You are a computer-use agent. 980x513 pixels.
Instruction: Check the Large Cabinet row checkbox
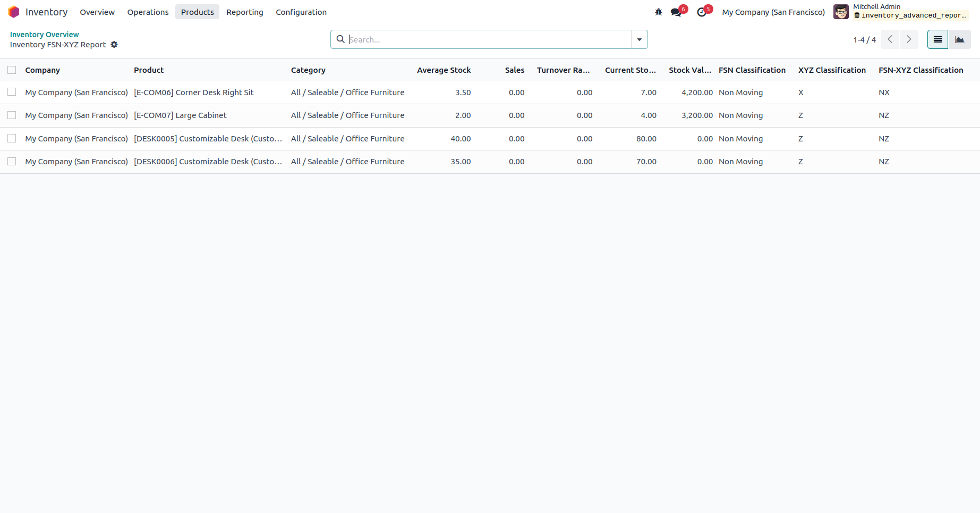12,115
